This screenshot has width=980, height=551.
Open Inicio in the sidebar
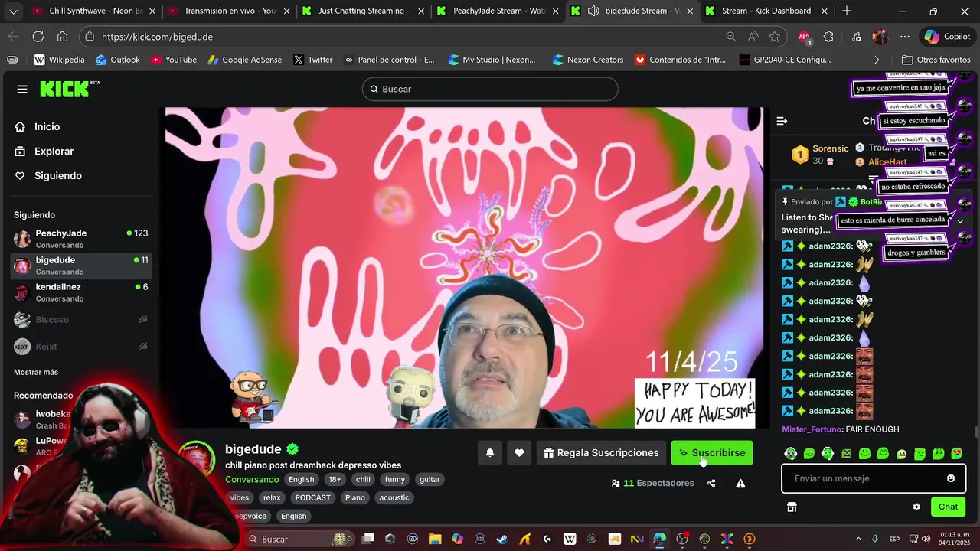(x=47, y=127)
